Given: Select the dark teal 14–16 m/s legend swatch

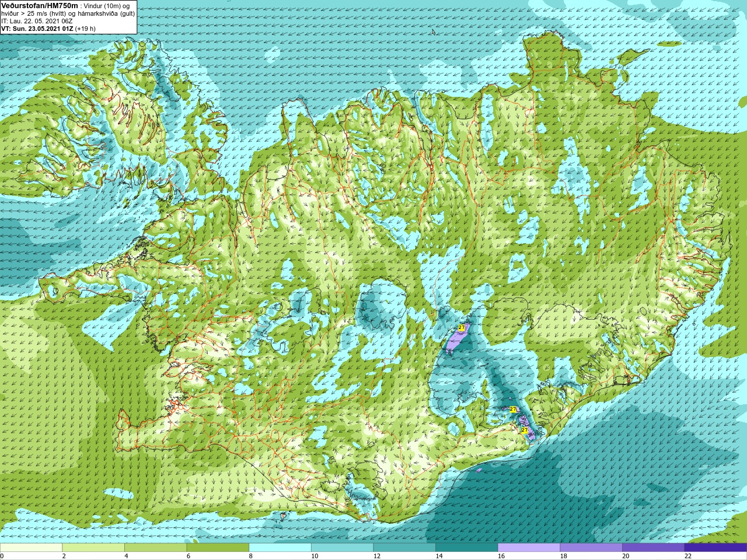Looking at the screenshot, I should click(x=466, y=547).
